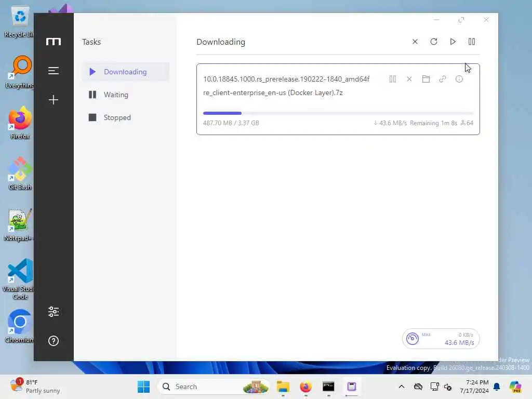Open Firefox from the taskbar
This screenshot has height=399, width=532.
tap(305, 387)
